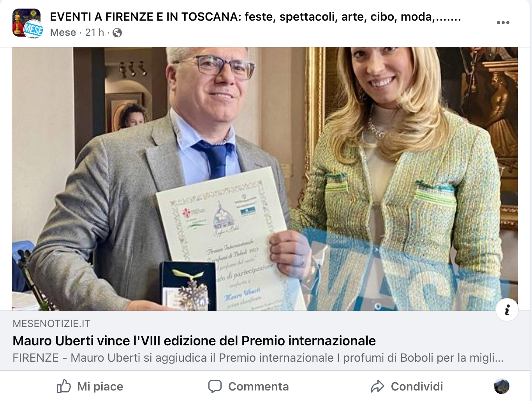
Task: Open the post options three-dot menu
Action: (x=503, y=23)
